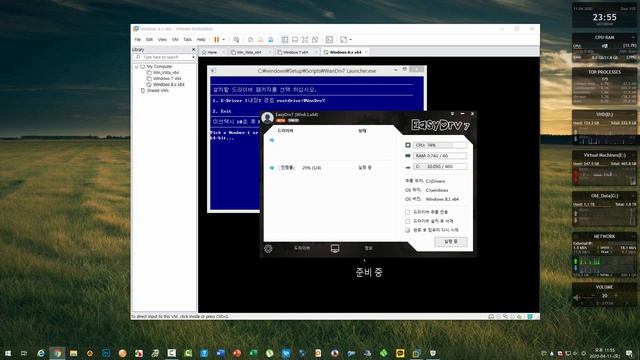This screenshot has width=640, height=360.
Task: Click the single window console view icon
Action: click(295, 40)
